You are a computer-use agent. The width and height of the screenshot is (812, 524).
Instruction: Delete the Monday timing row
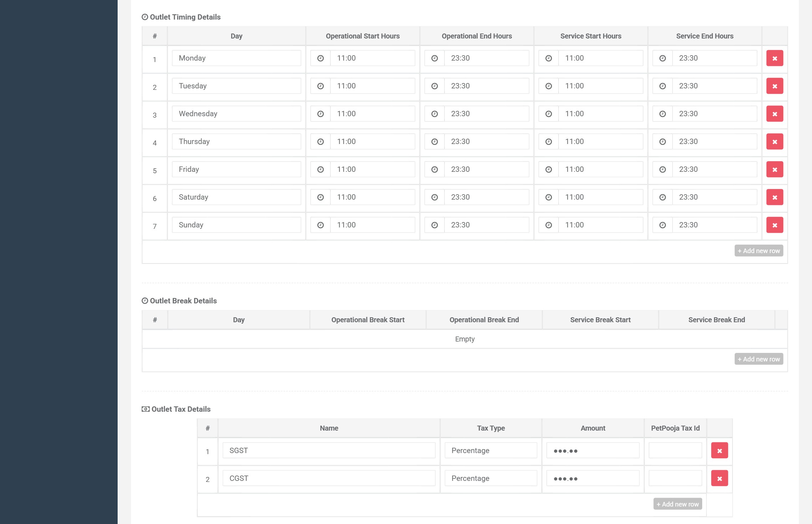(x=775, y=58)
